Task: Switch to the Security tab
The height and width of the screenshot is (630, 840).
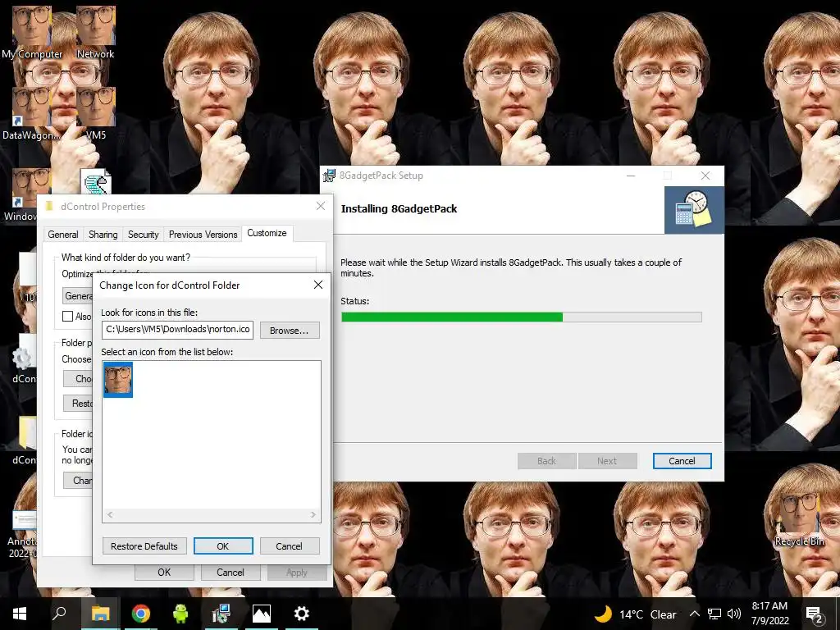Action: pos(143,235)
